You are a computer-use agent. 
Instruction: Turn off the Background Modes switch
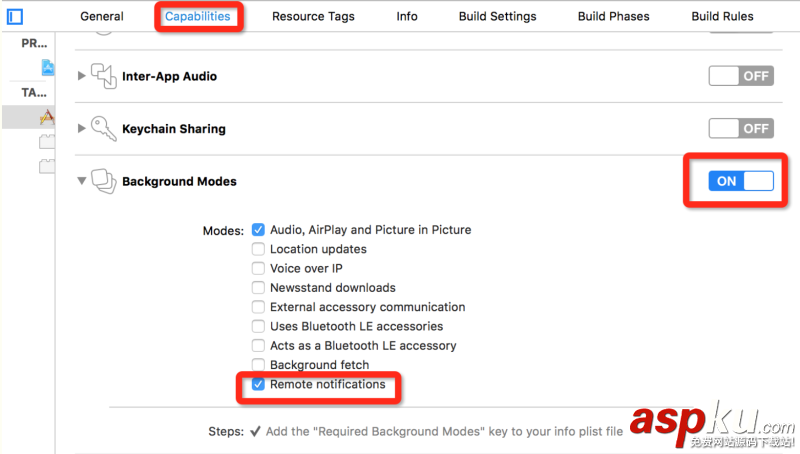[x=740, y=181]
